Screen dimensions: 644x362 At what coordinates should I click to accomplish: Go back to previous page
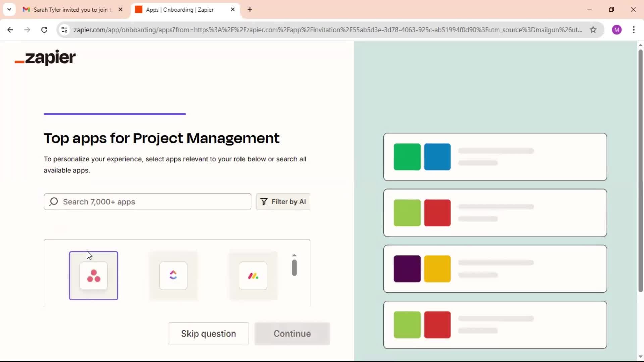click(10, 29)
